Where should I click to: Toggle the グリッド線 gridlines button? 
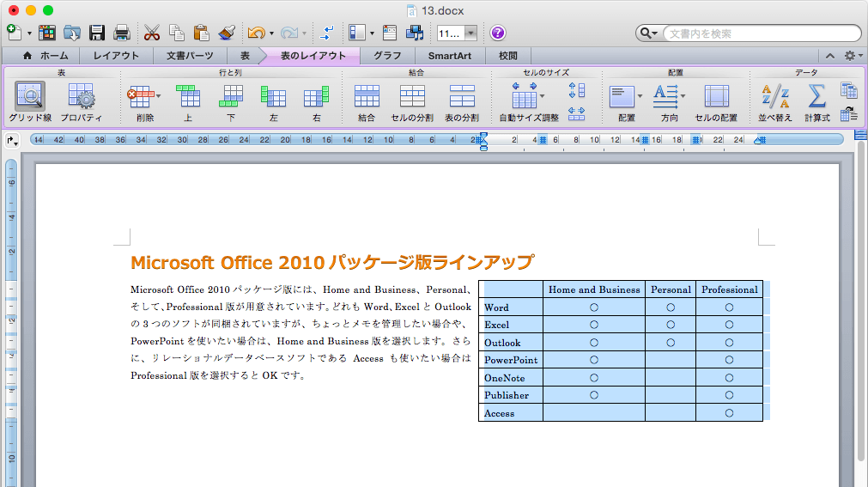30,102
